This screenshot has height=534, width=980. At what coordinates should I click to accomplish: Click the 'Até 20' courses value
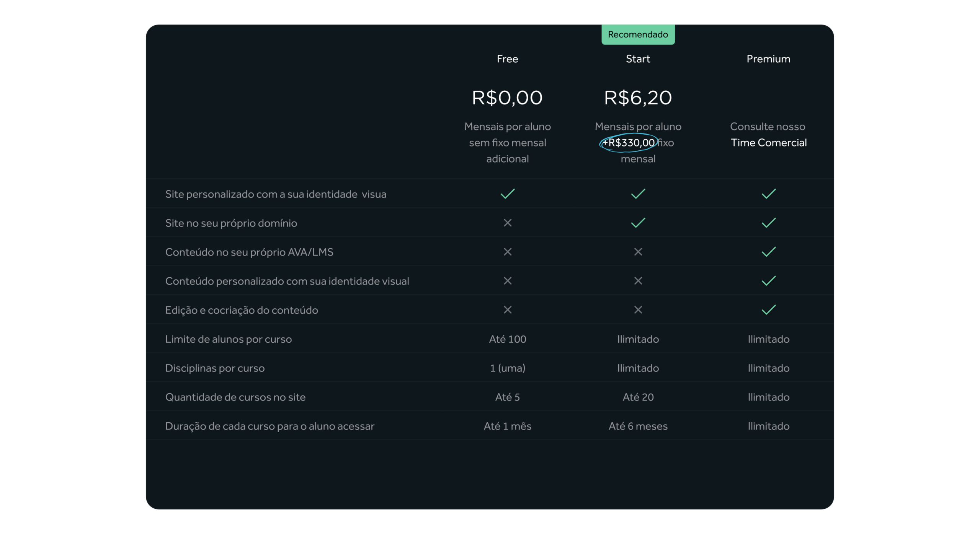[638, 397]
